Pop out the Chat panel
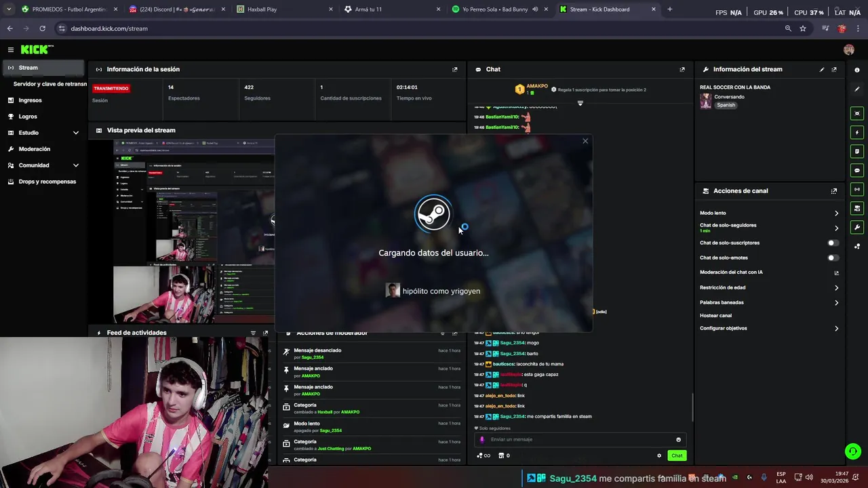Viewport: 868px width, 488px height. click(x=682, y=69)
